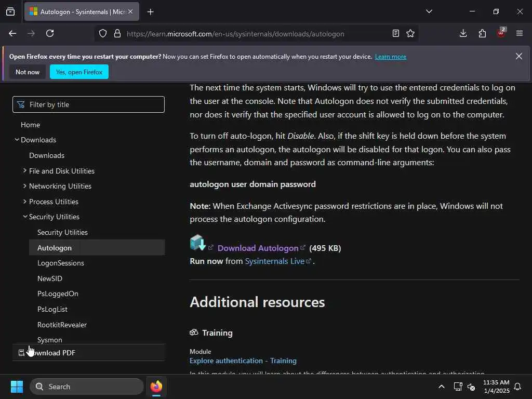Open tracking protection shield icon
The image size is (532, 399).
[103, 33]
